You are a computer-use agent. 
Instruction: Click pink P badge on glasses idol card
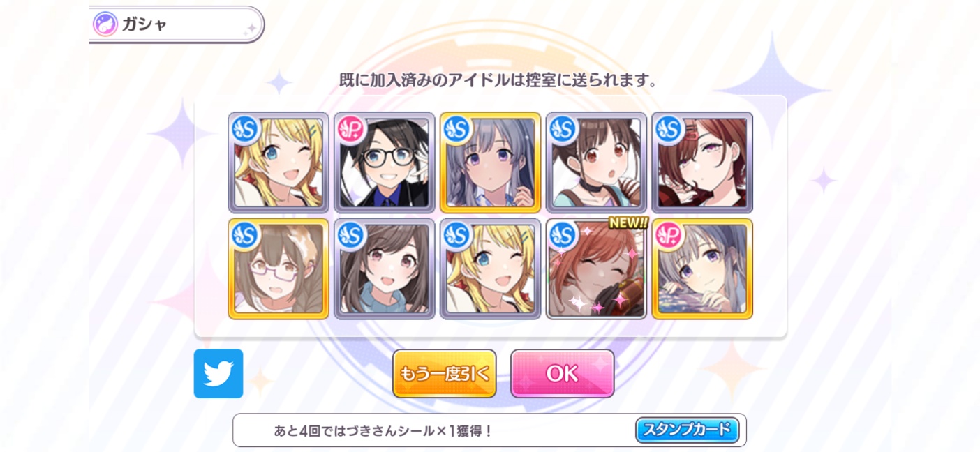pyautogui.click(x=351, y=129)
